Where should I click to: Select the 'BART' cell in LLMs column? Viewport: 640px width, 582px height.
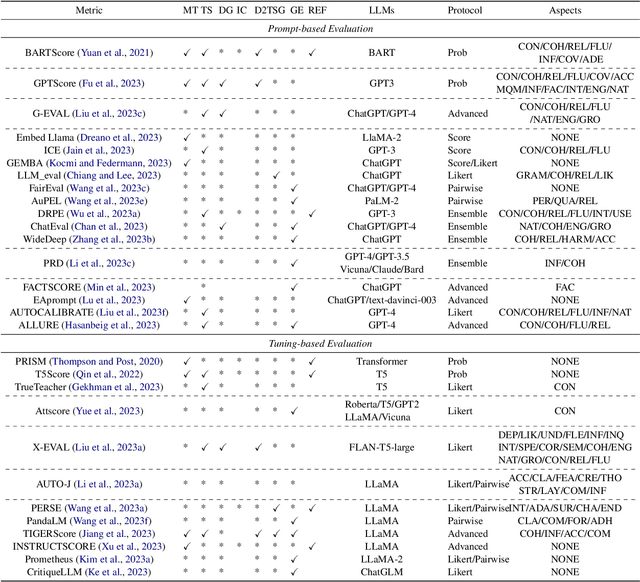pos(382,53)
